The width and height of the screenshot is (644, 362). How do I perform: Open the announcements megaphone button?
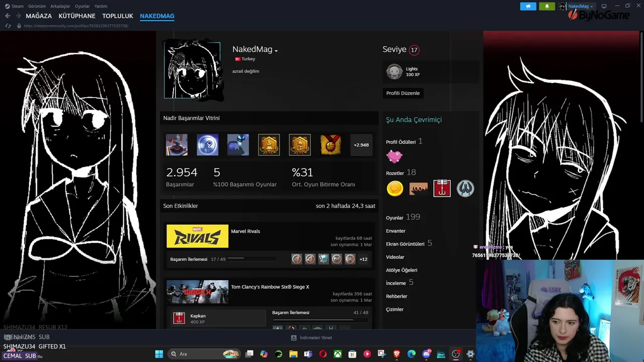pos(528,6)
